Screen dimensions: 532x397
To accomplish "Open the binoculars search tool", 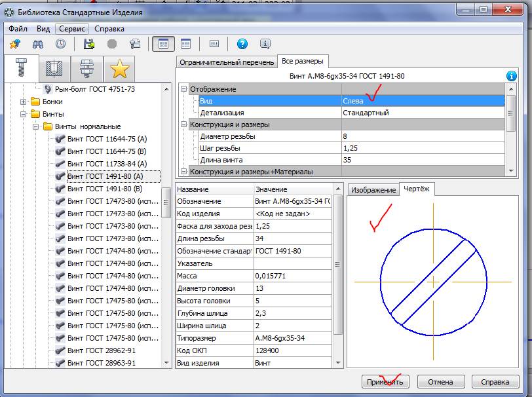I will point(37,44).
